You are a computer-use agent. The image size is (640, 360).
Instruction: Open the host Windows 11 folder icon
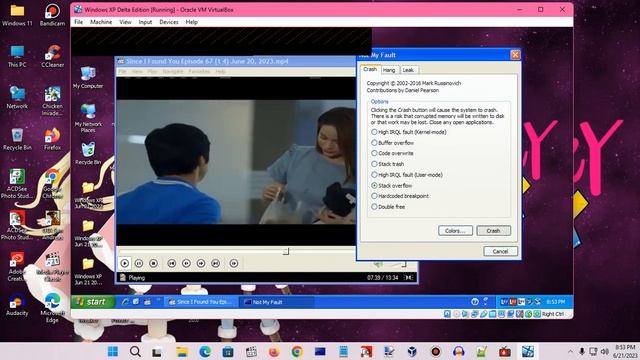(17, 15)
